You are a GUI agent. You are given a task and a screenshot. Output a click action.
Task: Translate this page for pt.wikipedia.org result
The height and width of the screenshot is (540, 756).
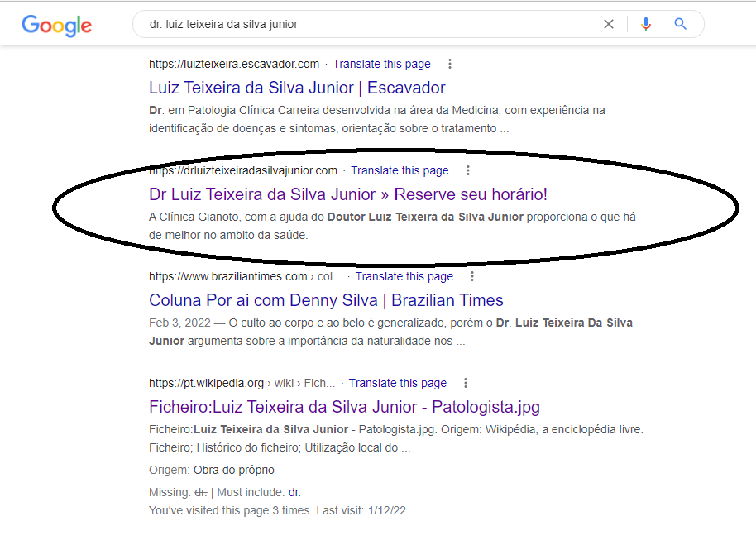397,383
